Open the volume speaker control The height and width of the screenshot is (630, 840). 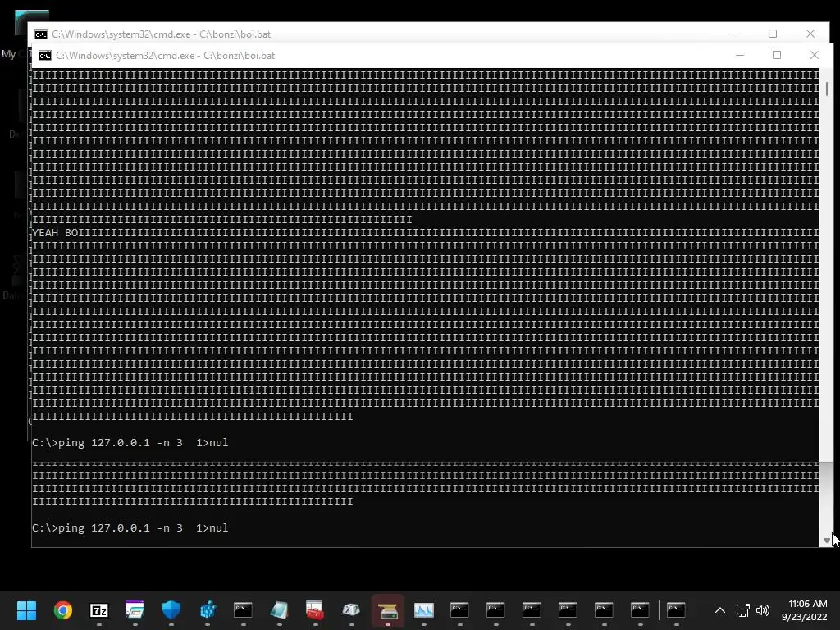tap(763, 610)
